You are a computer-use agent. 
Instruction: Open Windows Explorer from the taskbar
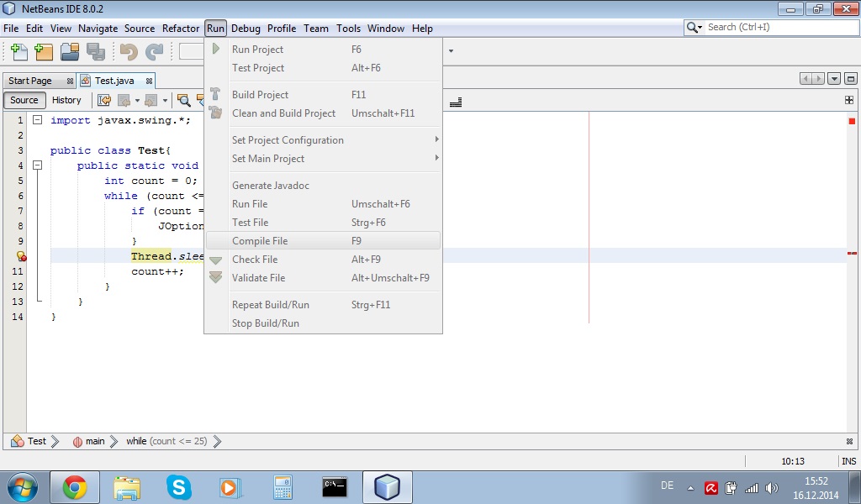(x=127, y=487)
